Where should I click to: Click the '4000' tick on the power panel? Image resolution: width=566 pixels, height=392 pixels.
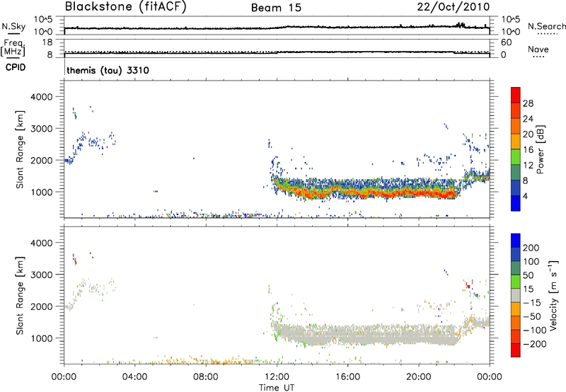click(42, 97)
